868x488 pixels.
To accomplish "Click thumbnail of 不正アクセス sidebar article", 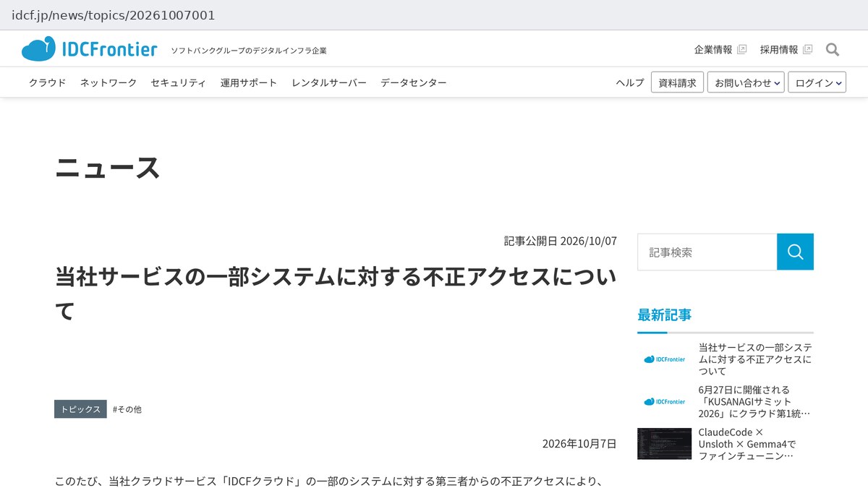I will [x=664, y=359].
